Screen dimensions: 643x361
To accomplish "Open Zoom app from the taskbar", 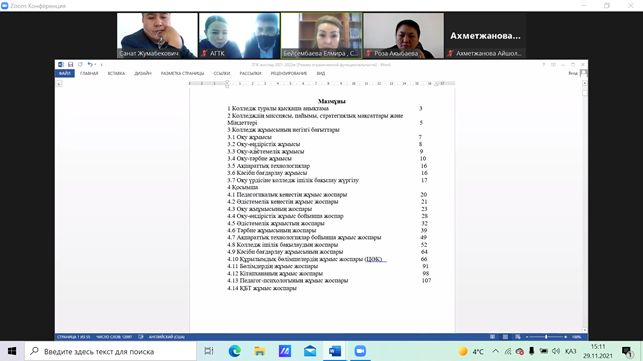I will point(360,351).
